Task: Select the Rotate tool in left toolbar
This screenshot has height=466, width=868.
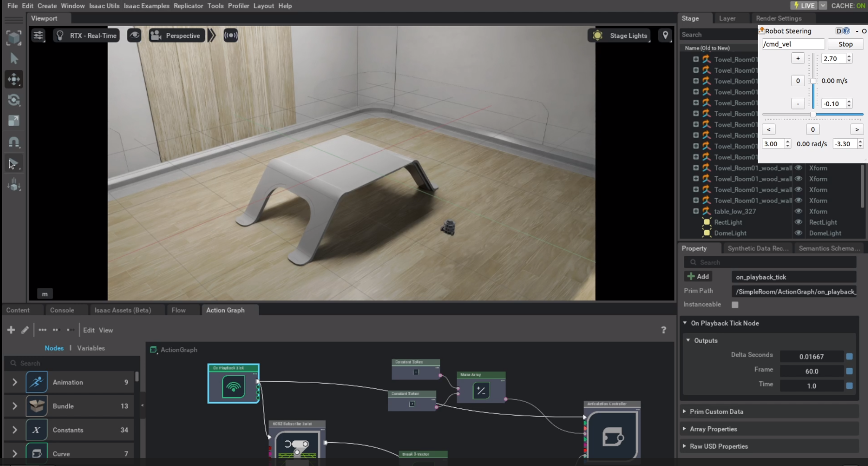Action: (14, 100)
